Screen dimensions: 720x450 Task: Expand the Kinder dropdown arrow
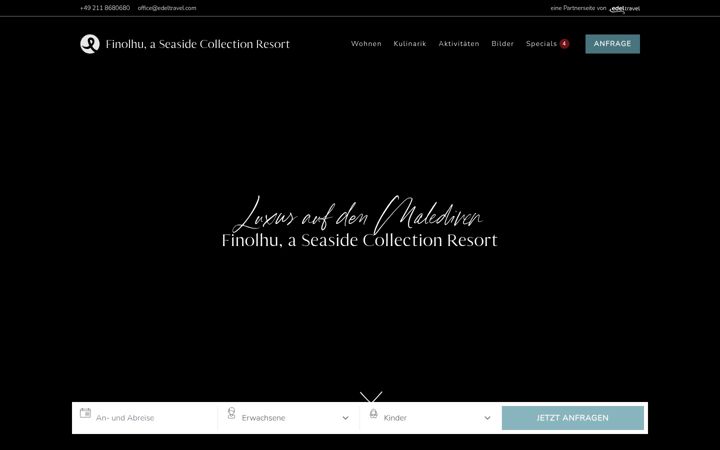[x=487, y=418]
